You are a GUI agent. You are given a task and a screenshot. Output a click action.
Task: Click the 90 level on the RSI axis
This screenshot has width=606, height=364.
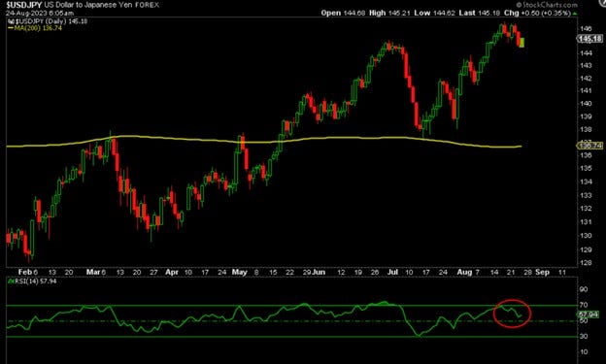pos(584,289)
